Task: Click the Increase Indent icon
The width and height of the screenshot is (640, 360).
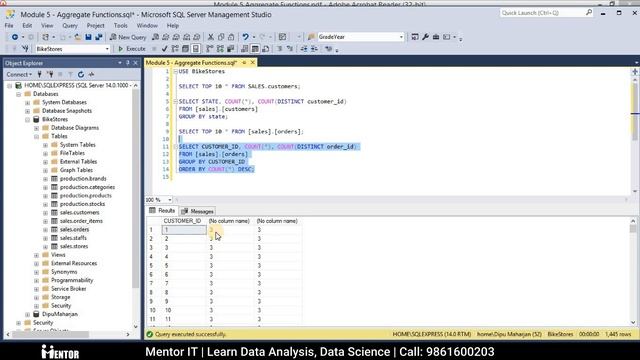Action: tap(314, 49)
